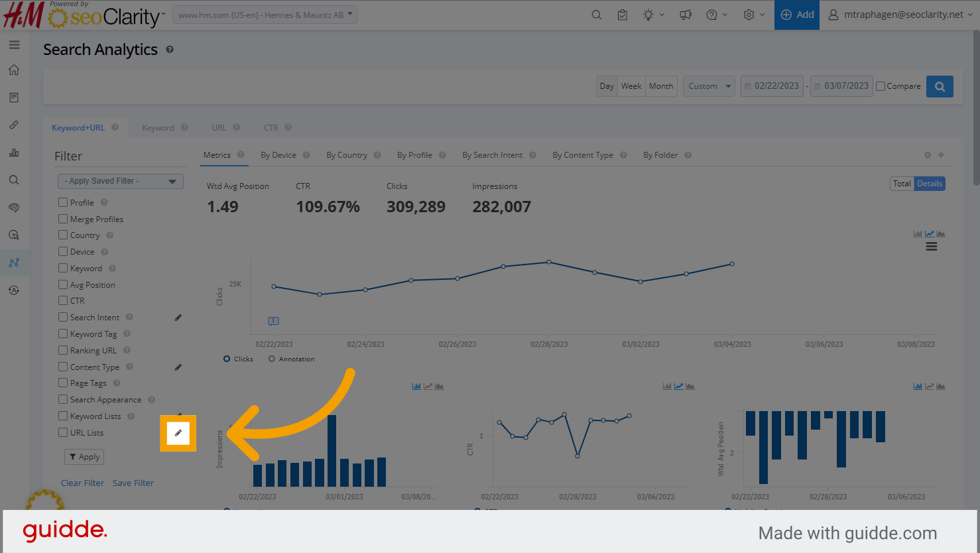Edit Search Intent filter with pencil icon
The height and width of the screenshot is (553, 980).
(178, 318)
